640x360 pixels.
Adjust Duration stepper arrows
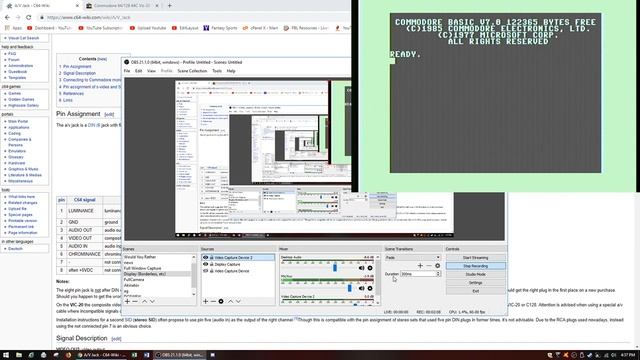coord(438,274)
